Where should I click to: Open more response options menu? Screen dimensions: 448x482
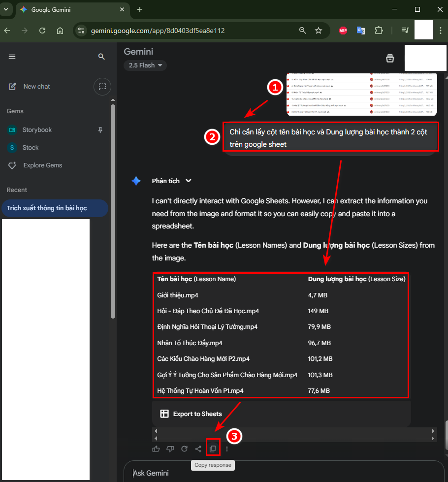[227, 449]
